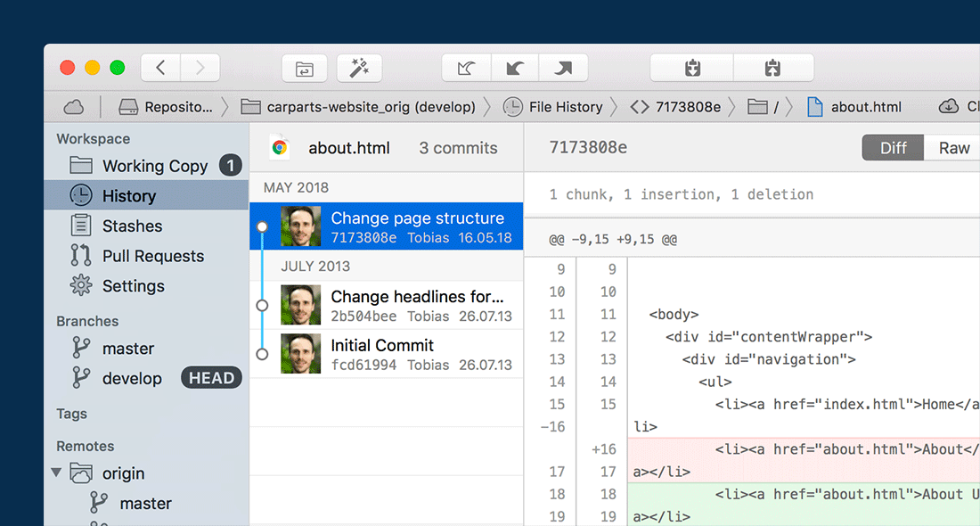Select the commit Change headlines for...
980x526 pixels.
(x=417, y=297)
